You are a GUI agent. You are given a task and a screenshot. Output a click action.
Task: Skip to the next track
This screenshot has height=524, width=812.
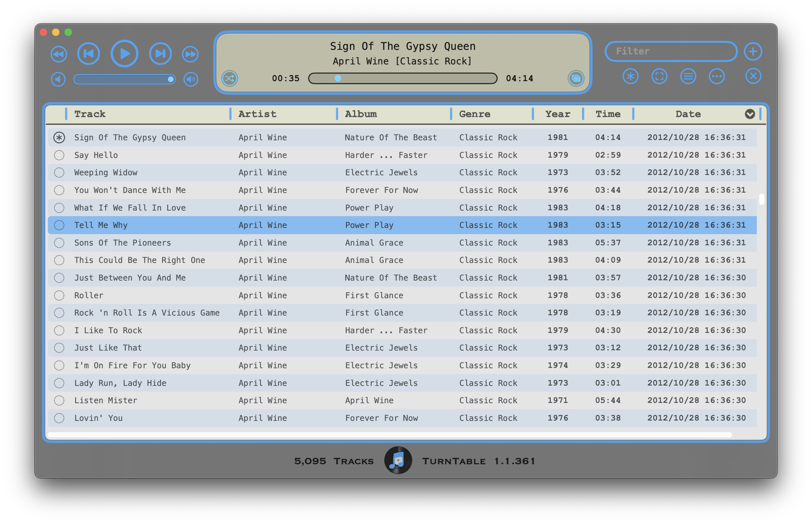click(x=160, y=53)
